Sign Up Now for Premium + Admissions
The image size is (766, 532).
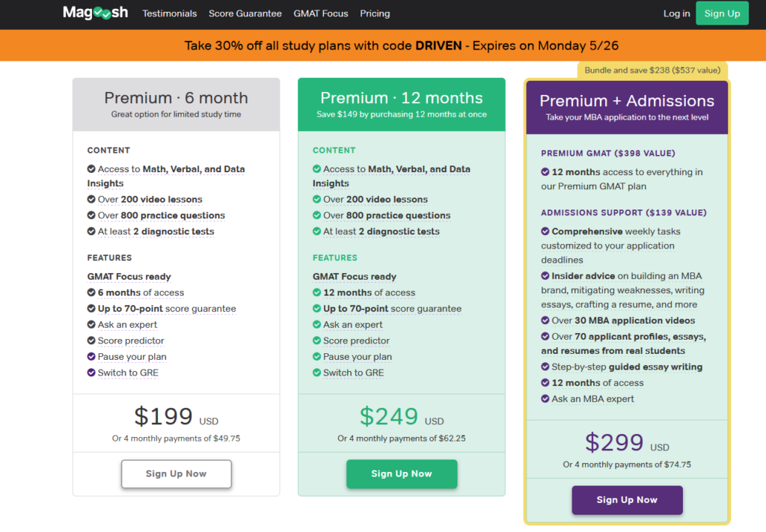click(627, 500)
